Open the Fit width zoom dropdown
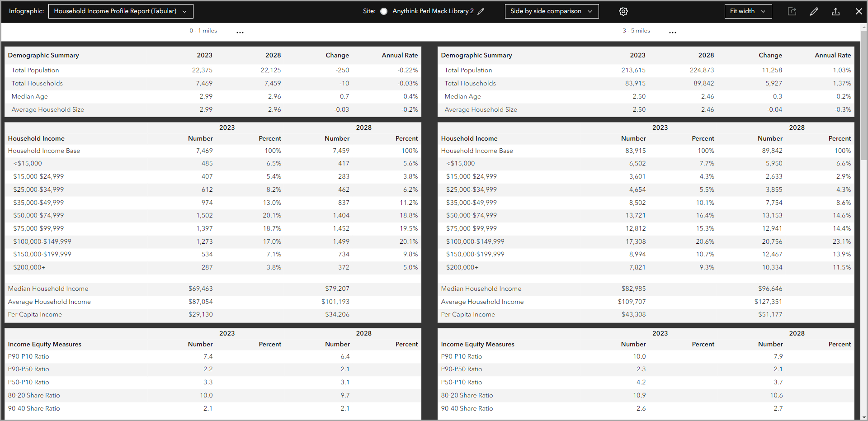The width and height of the screenshot is (868, 421). coord(748,11)
